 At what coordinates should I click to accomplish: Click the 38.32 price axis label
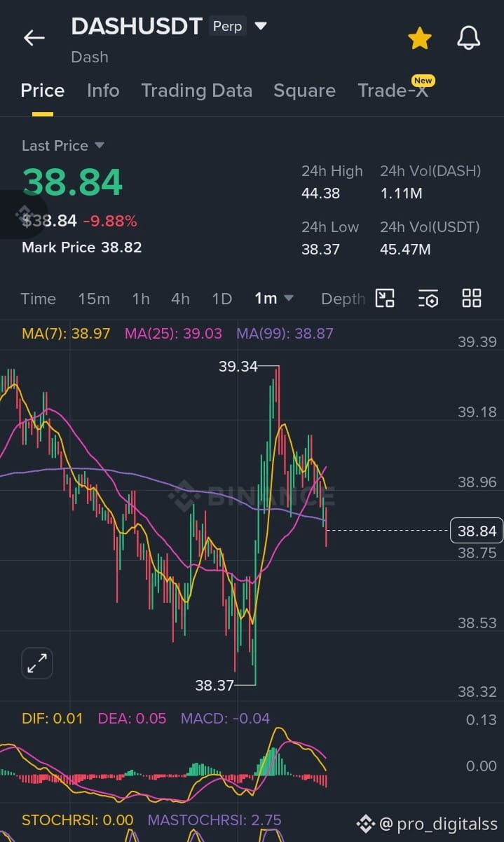click(477, 693)
